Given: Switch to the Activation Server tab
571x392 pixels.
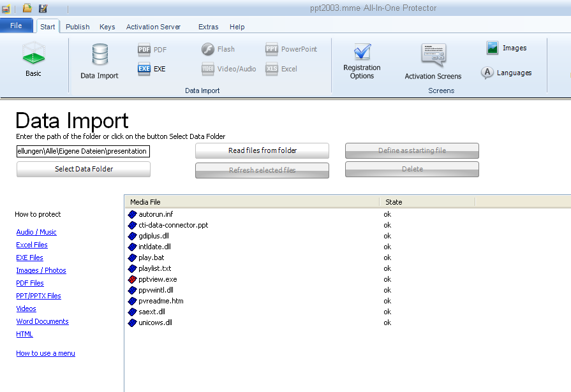Looking at the screenshot, I should (x=153, y=27).
